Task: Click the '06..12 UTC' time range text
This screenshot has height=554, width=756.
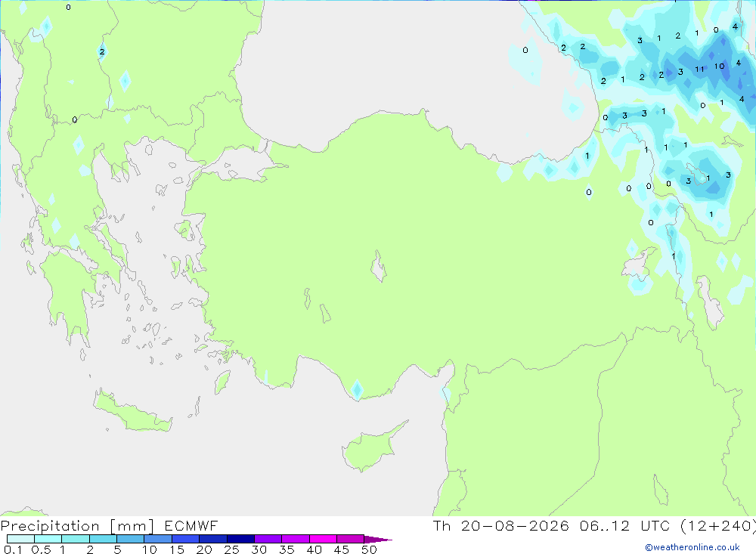Action: pos(624,525)
